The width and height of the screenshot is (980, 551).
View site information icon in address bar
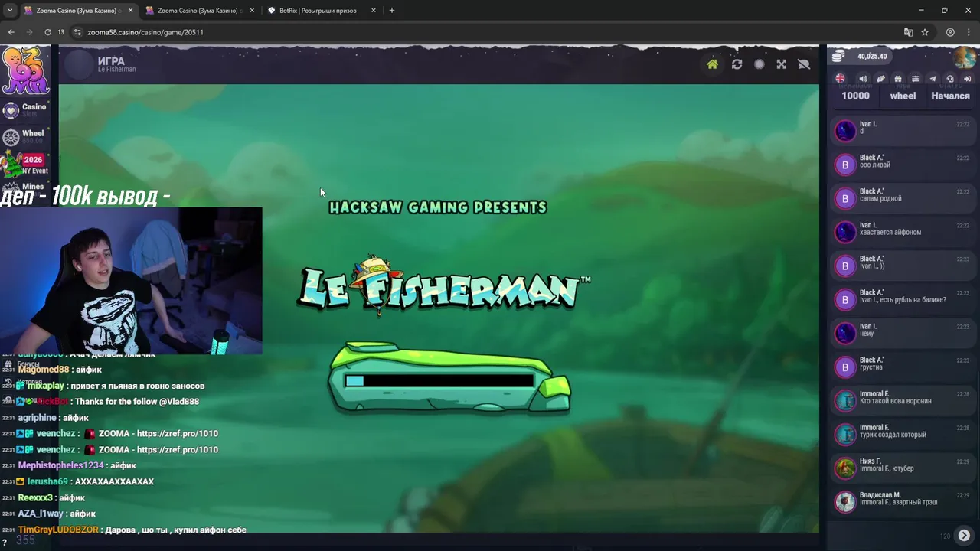[77, 32]
